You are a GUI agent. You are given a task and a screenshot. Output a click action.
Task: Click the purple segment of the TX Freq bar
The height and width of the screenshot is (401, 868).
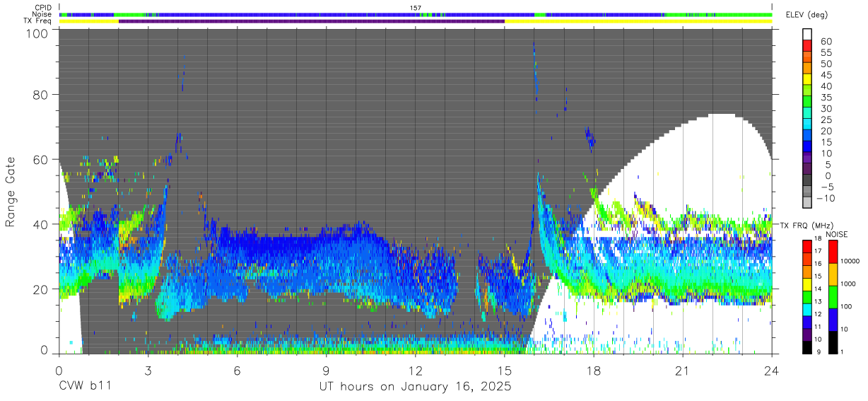point(312,21)
